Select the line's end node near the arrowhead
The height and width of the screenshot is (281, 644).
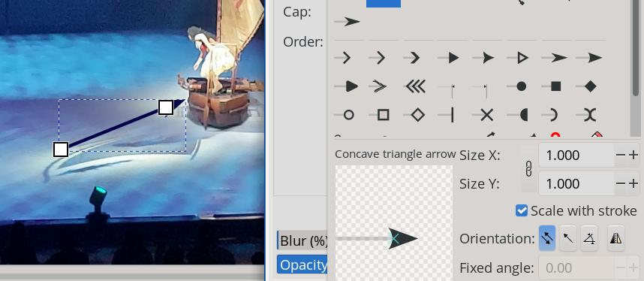pyautogui.click(x=166, y=107)
